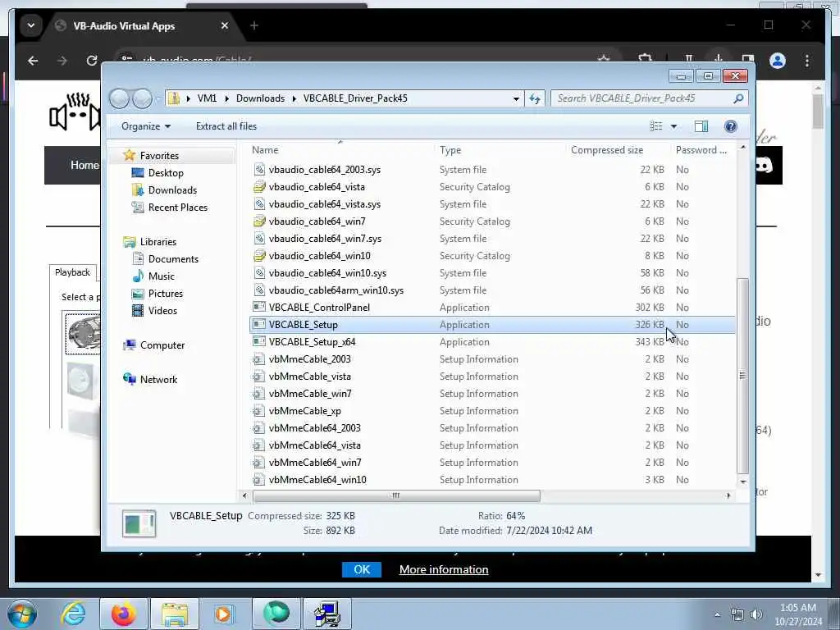Image resolution: width=840 pixels, height=630 pixels.
Task: Select vbaudio_cable64_2003.sys file icon
Action: point(259,170)
